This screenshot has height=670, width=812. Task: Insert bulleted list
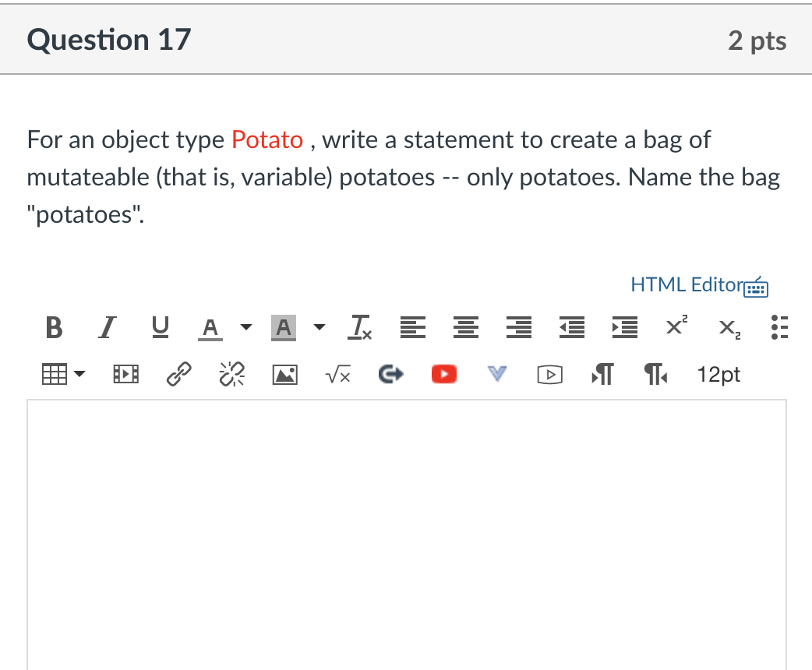[779, 327]
